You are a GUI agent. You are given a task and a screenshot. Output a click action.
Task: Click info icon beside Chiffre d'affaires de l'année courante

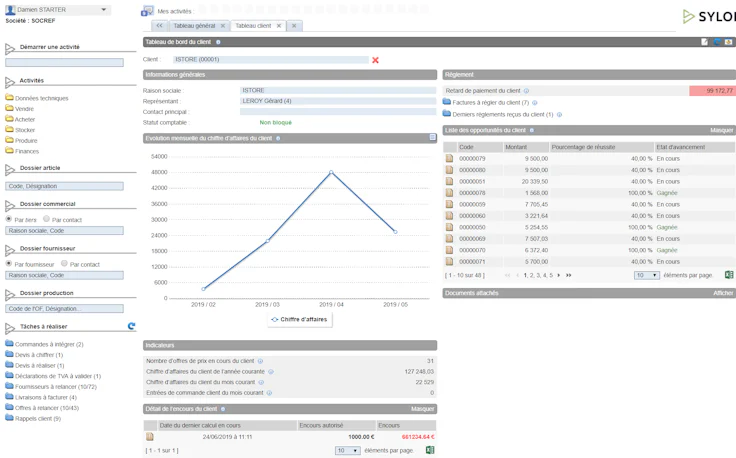271,372
